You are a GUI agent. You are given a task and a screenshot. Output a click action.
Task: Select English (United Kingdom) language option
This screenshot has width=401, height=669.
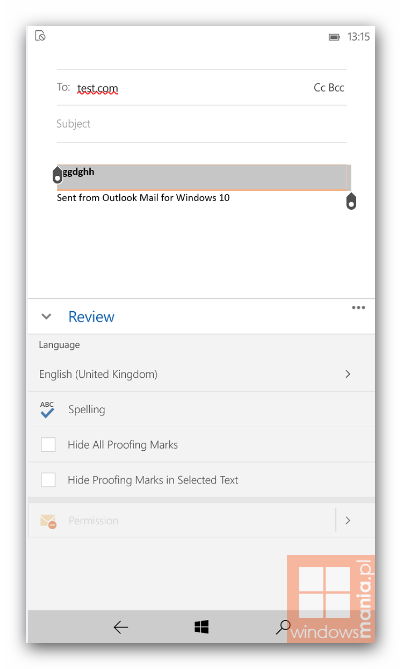(x=201, y=374)
